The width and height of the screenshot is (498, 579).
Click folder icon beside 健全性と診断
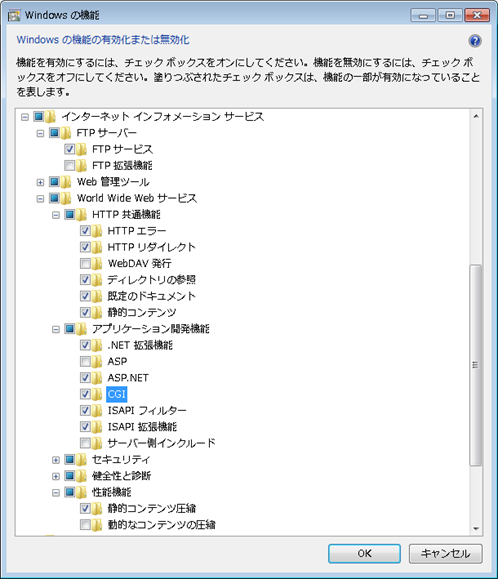pyautogui.click(x=81, y=476)
